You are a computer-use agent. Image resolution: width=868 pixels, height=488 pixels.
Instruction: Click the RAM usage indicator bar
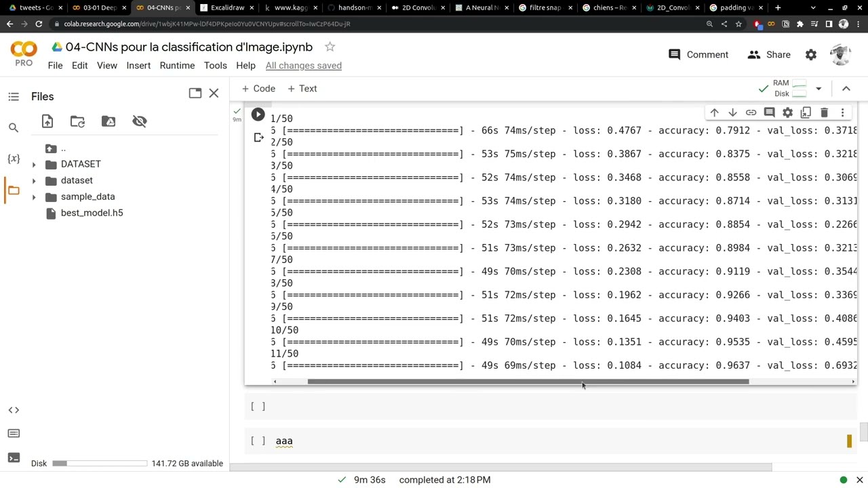[x=799, y=84]
